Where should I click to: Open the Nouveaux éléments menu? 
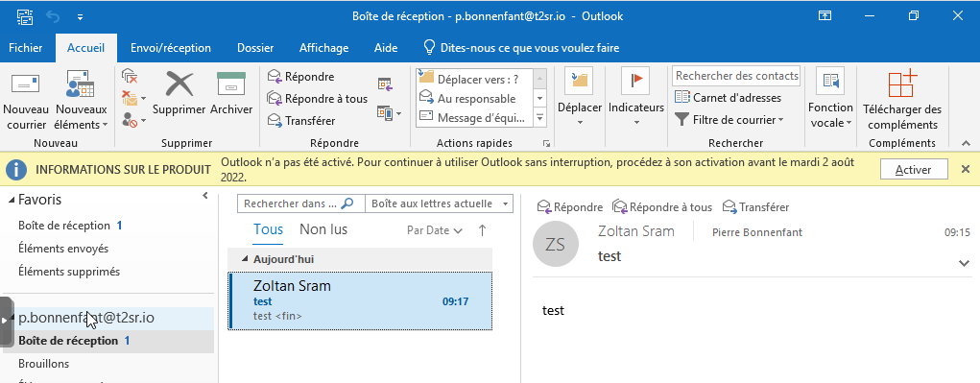pyautogui.click(x=82, y=101)
